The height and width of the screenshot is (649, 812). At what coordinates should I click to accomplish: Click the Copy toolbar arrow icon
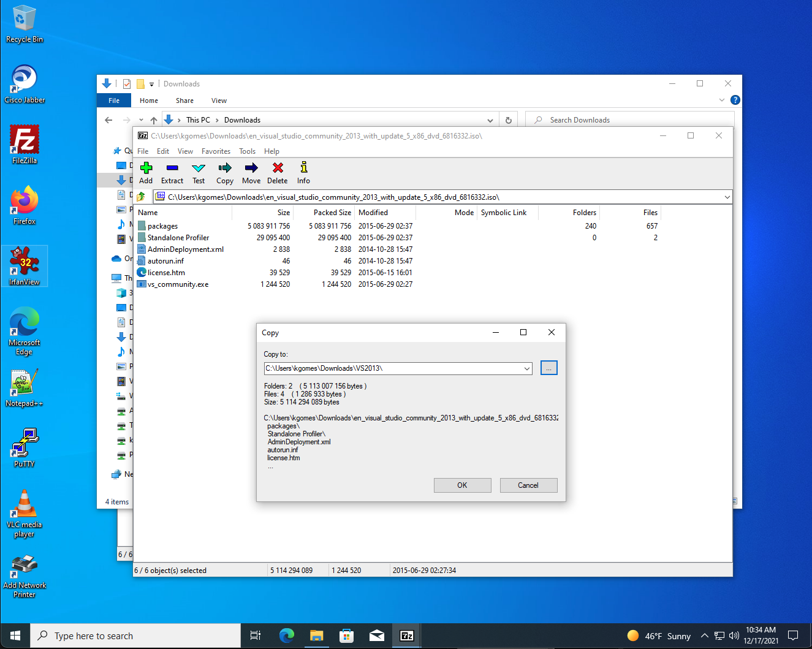point(225,168)
